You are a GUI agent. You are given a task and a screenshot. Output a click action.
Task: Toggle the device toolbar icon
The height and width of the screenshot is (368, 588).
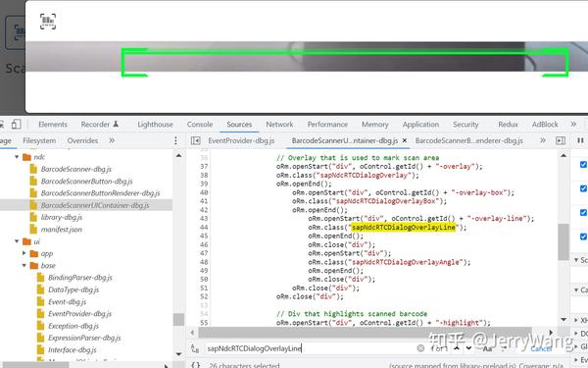point(16,125)
